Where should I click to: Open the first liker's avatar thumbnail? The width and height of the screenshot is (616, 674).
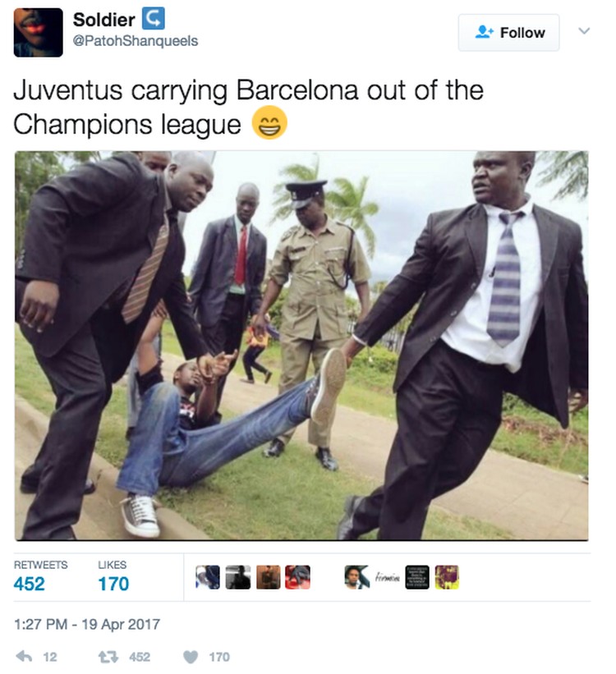[x=208, y=577]
